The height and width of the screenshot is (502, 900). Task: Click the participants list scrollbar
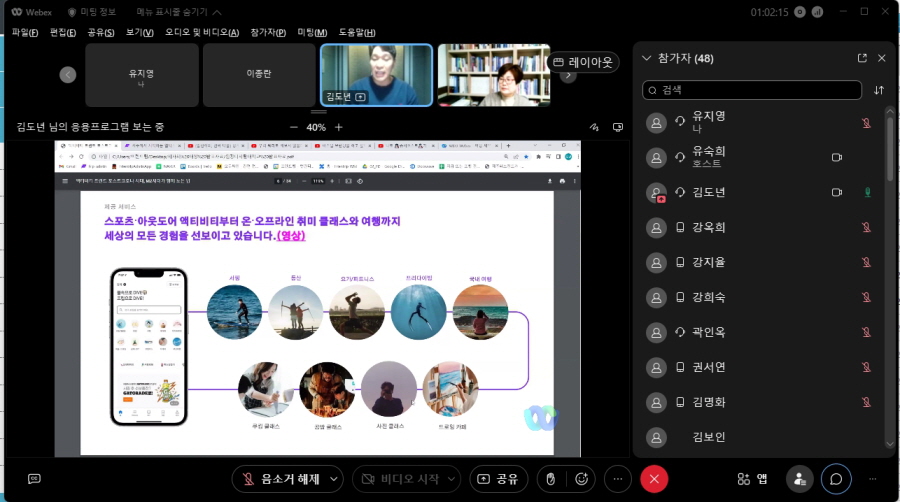(x=890, y=148)
